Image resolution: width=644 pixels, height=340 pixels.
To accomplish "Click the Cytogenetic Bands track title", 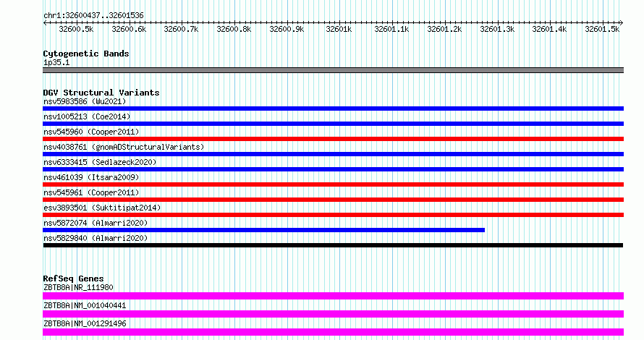I will click(x=86, y=54).
